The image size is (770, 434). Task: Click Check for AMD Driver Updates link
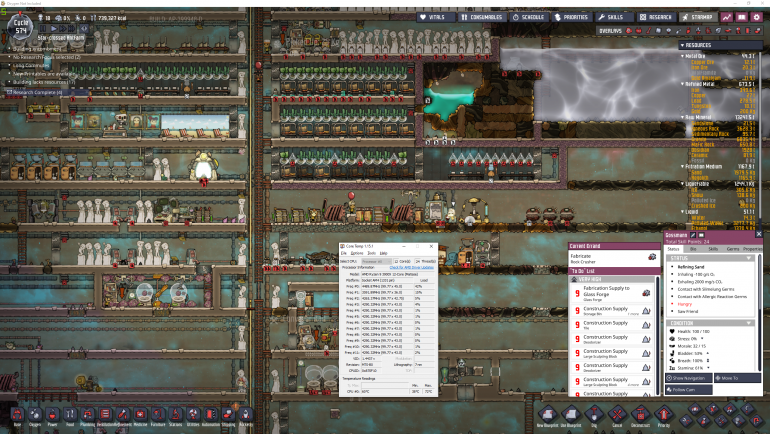point(412,268)
